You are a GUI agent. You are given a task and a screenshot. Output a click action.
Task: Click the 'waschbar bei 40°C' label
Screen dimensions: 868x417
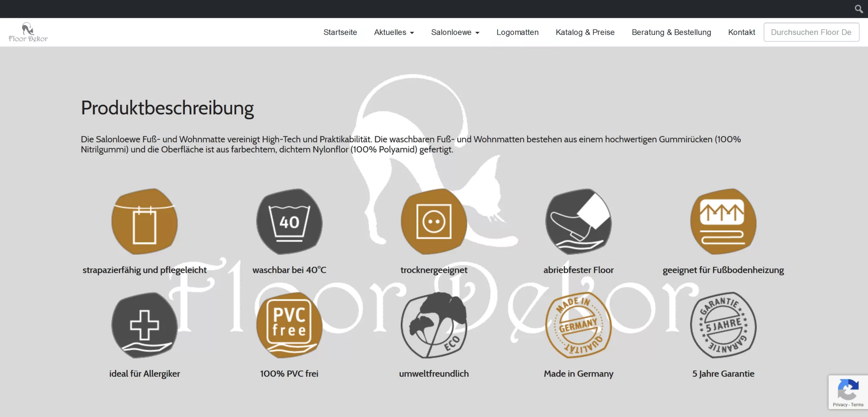click(289, 270)
